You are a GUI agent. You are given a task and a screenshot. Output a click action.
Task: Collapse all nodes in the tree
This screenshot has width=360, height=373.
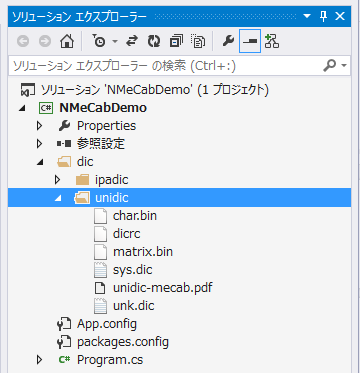point(176,41)
